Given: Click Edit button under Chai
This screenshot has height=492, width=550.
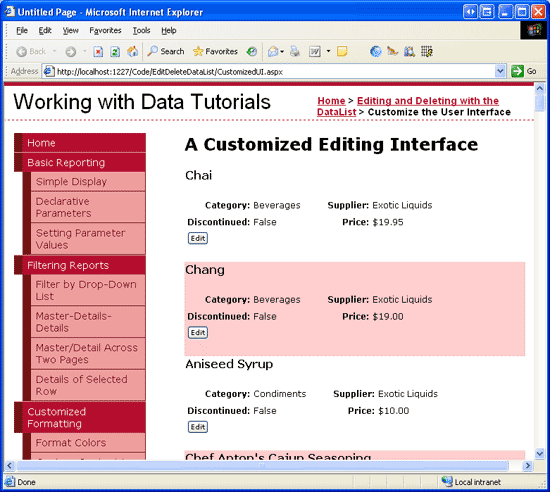Looking at the screenshot, I should click(x=198, y=238).
